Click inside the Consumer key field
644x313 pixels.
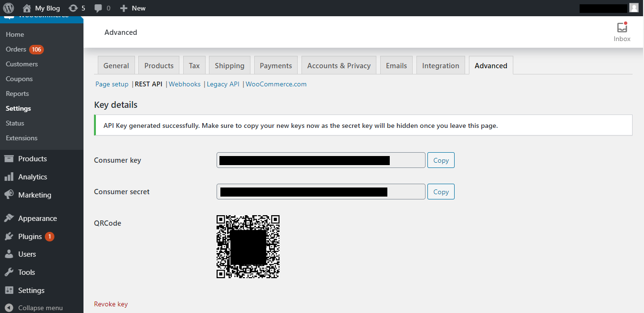point(321,160)
